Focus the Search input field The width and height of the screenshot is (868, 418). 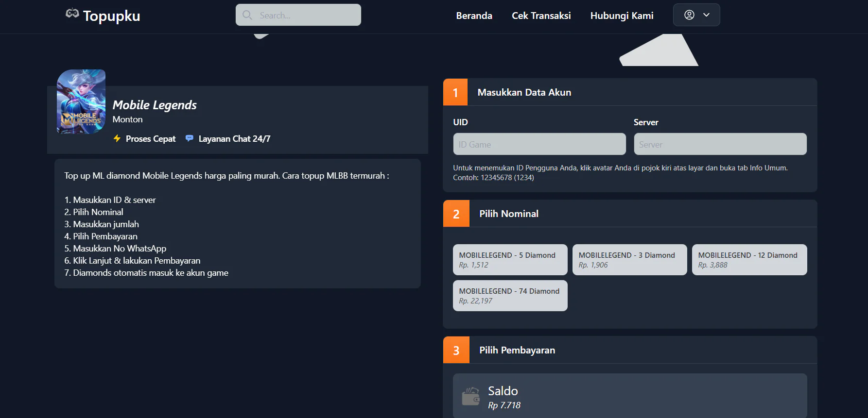[298, 15]
